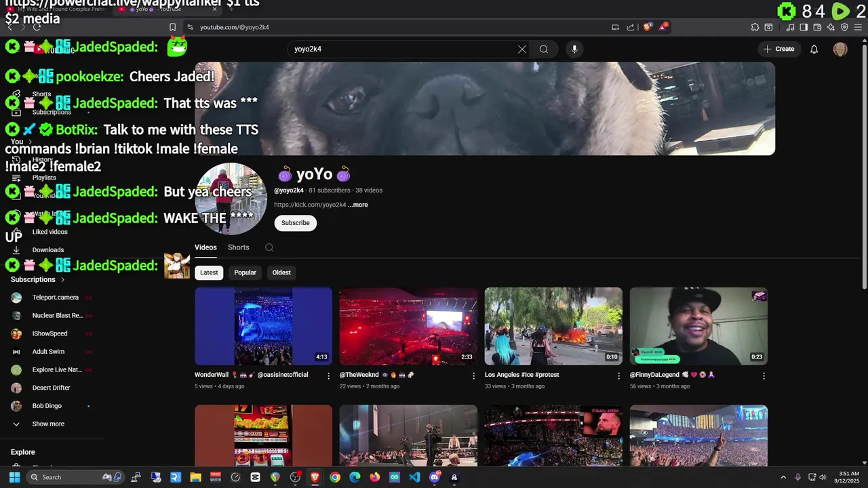Click the YouTube search magnifier button

544,49
